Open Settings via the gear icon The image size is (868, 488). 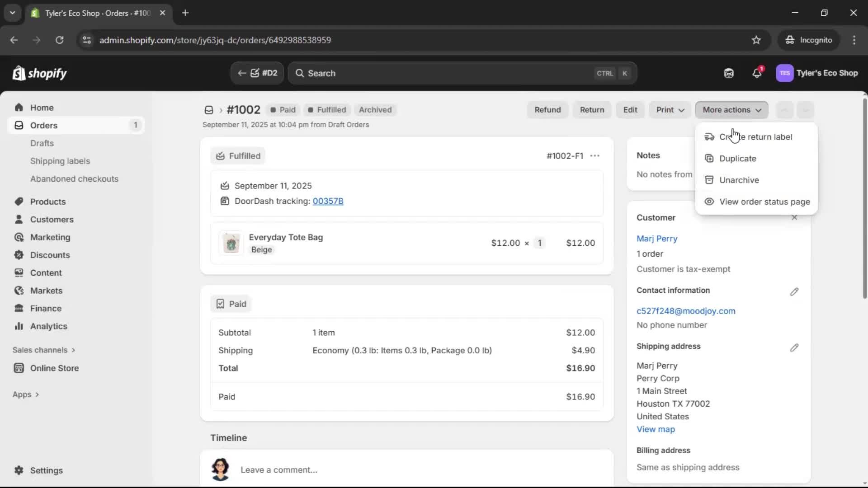pyautogui.click(x=19, y=470)
